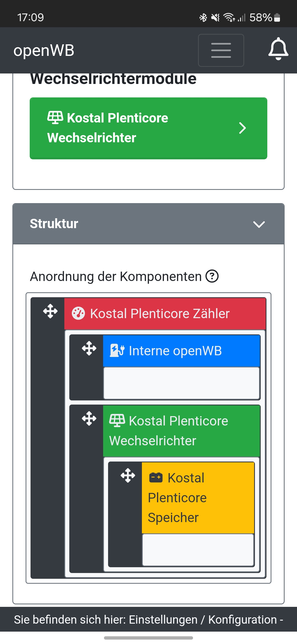Grab move handle of Kostal Plenticore Speicher
The image size is (297, 644).
tap(128, 475)
